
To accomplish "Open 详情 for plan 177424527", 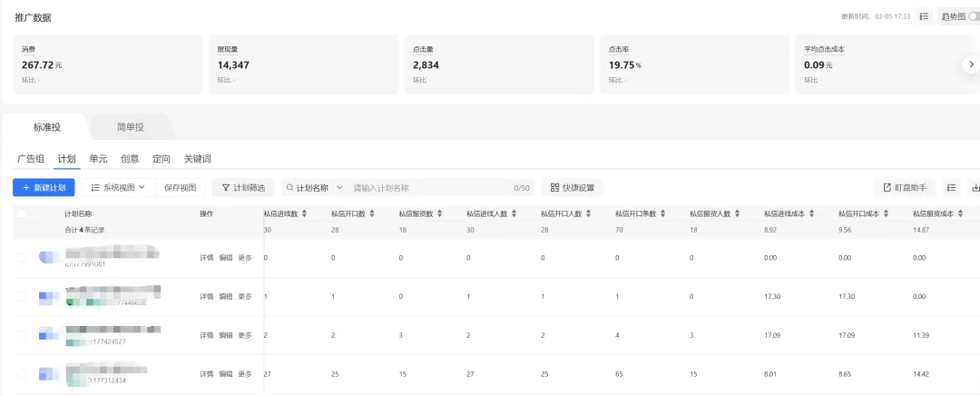I will 207,335.
